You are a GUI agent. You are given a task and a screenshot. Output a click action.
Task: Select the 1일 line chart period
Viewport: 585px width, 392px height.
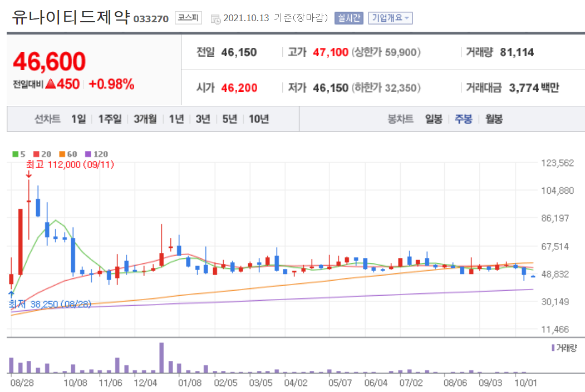click(78, 119)
